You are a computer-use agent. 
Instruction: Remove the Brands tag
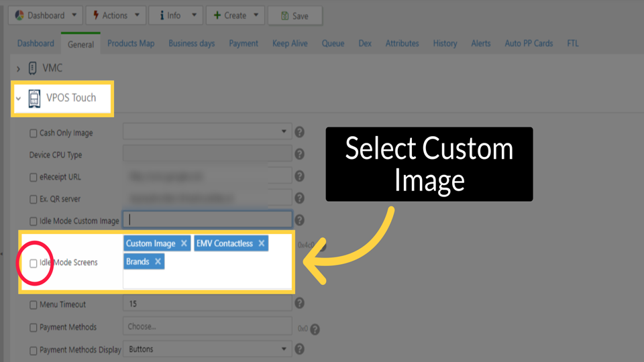pyautogui.click(x=158, y=261)
